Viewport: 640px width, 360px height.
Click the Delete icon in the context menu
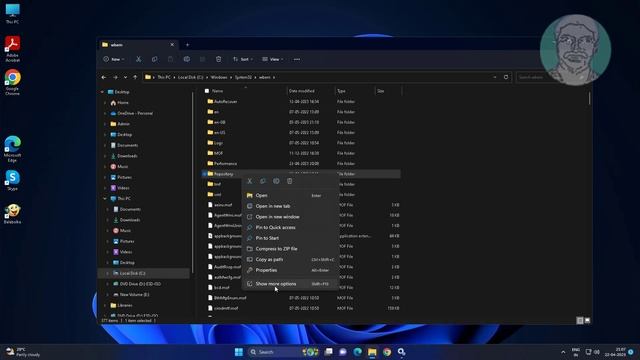[289, 181]
